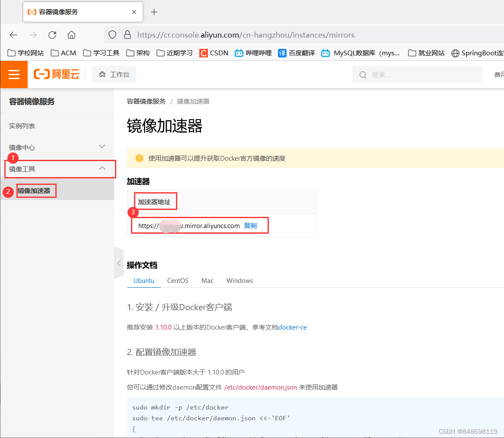Open 工作台 via its home icon
This screenshot has height=438, width=504.
(114, 74)
